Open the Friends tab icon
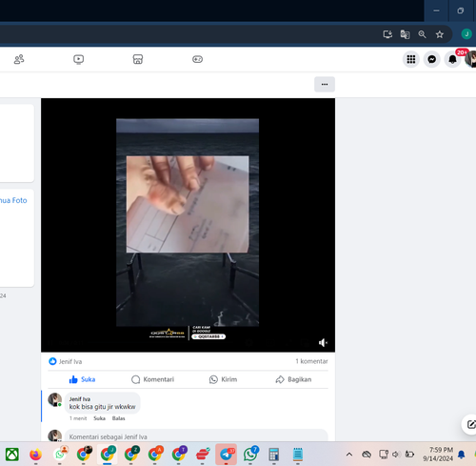This screenshot has height=466, width=476. (19, 59)
